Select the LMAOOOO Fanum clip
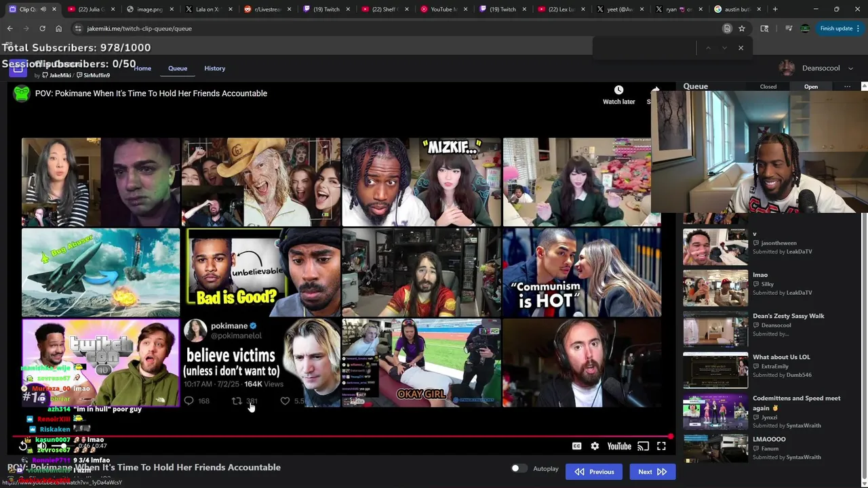 pos(768,449)
